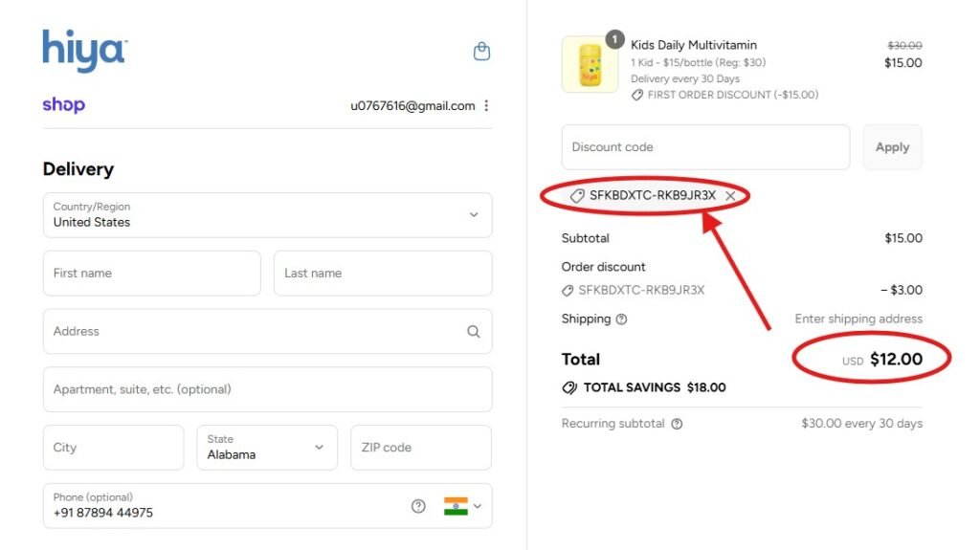Click the Order discount amount −$3.00

(902, 290)
